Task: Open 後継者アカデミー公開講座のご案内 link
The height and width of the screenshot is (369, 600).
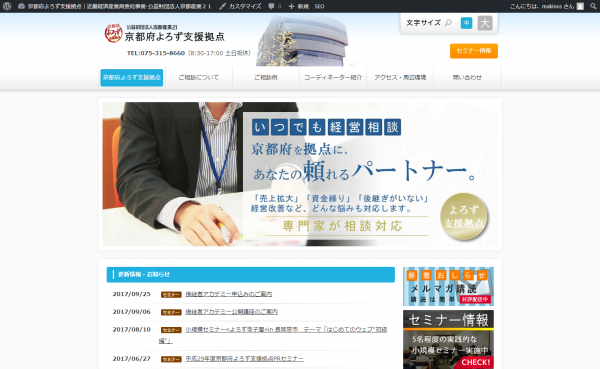Action: coord(231,312)
